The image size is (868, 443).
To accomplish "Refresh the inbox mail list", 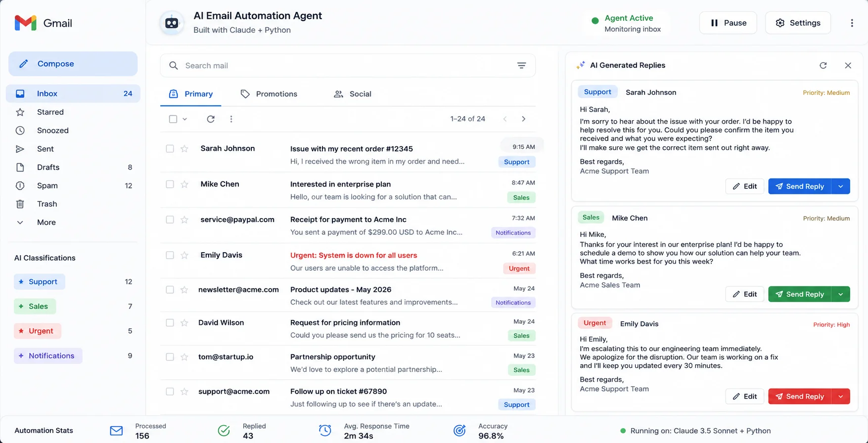I will tap(211, 119).
